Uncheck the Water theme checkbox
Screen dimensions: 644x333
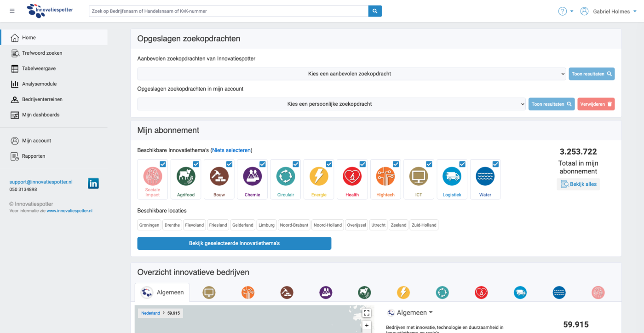pos(495,164)
